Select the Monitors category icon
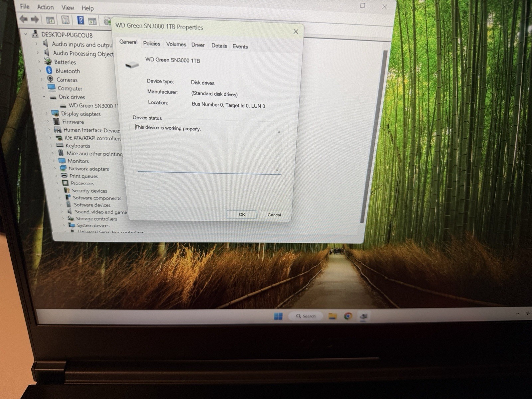Viewport: 532px width, 399px height. coord(62,161)
